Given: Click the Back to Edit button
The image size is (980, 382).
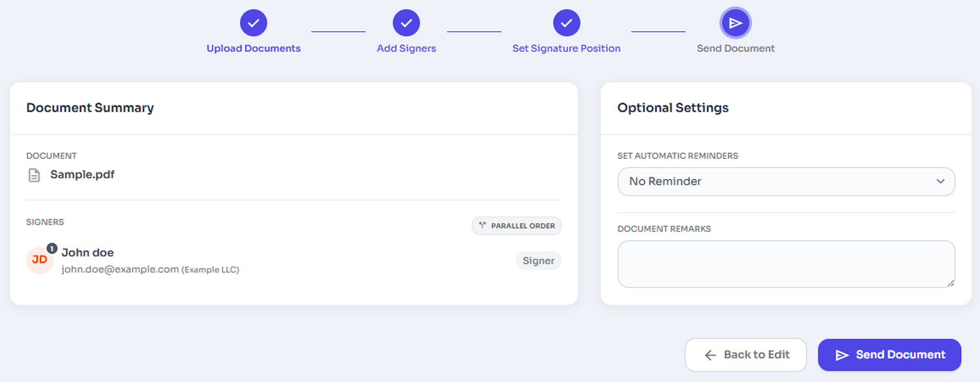Looking at the screenshot, I should click(746, 355).
